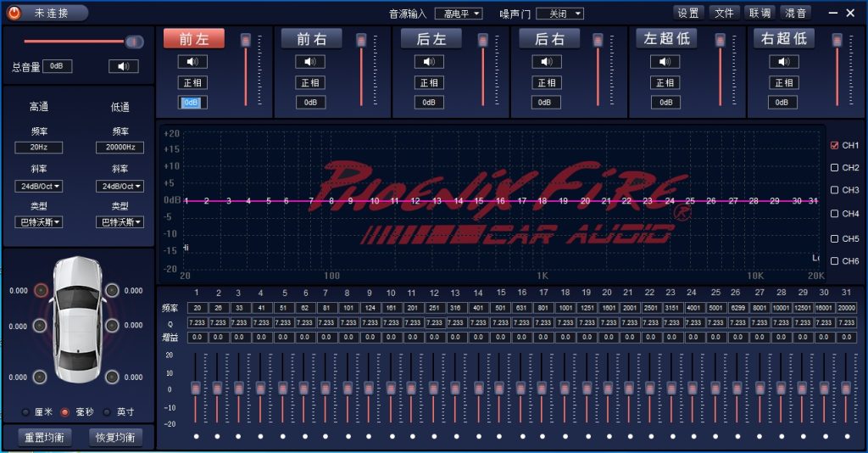
Task: Click EQ band 31 gain fader
Action: (845, 388)
